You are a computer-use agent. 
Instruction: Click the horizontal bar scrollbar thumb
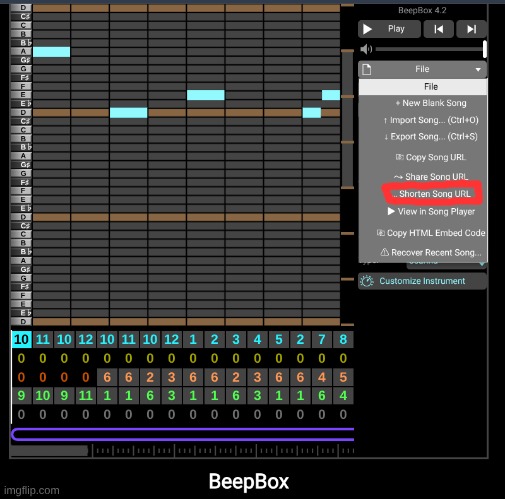[49, 451]
